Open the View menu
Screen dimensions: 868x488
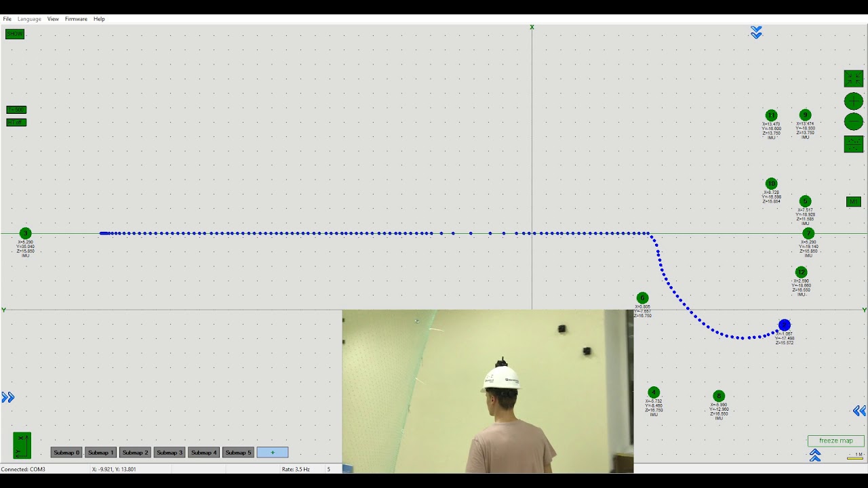coord(53,19)
